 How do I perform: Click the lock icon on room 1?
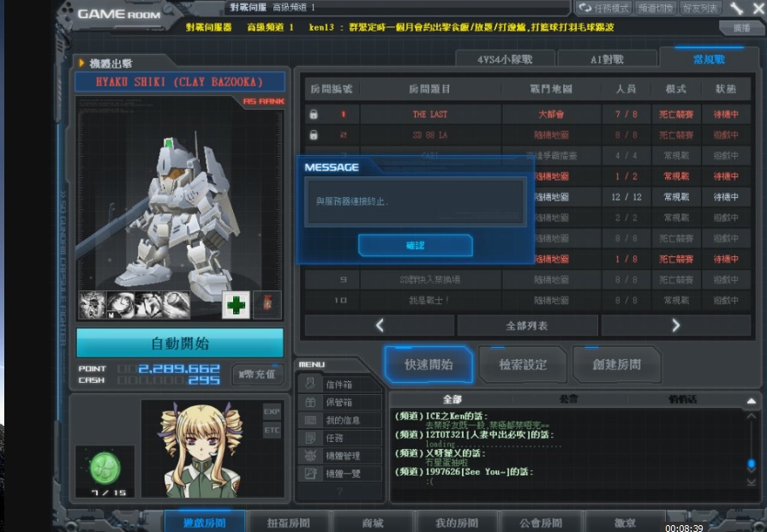coord(314,115)
